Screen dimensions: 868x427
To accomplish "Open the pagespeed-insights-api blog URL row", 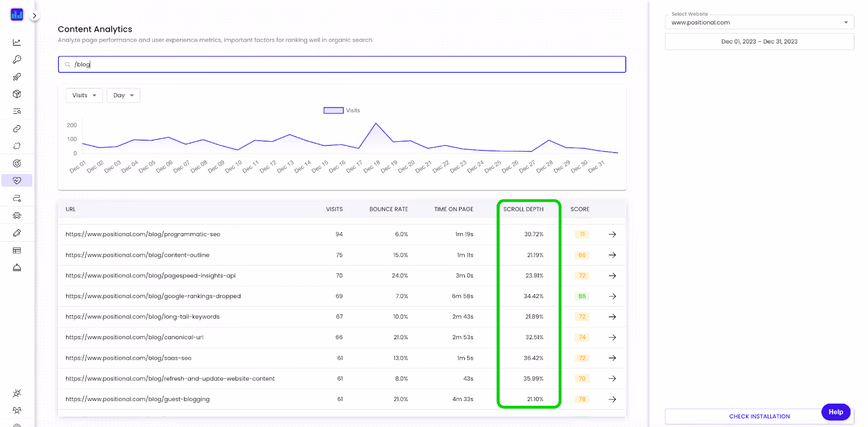I will tap(150, 276).
